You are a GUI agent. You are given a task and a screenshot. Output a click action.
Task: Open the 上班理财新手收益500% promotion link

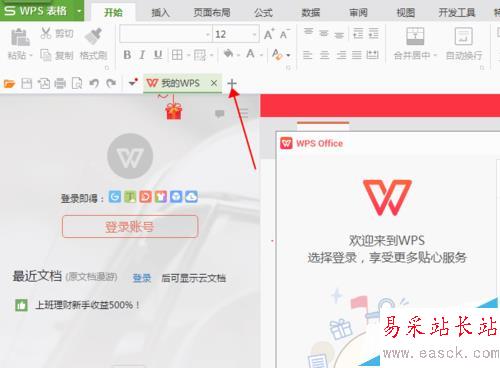point(88,305)
